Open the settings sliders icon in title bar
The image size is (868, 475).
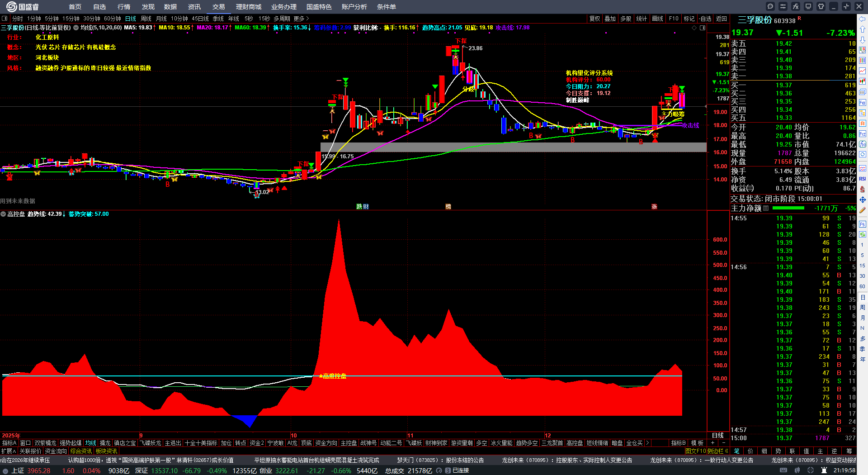pos(783,6)
